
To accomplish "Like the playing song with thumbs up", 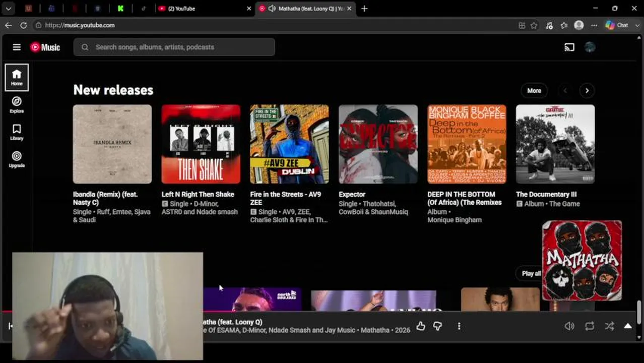I will point(421,326).
